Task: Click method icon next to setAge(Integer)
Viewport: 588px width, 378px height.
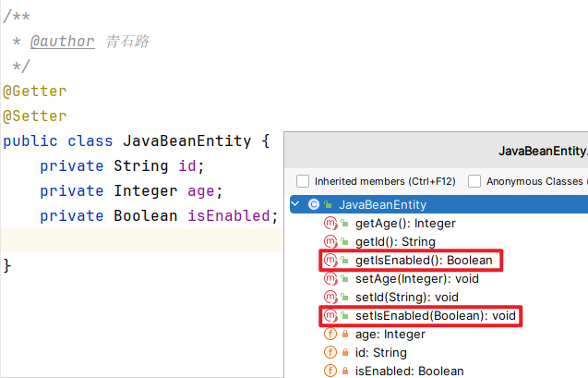Action: click(x=330, y=278)
